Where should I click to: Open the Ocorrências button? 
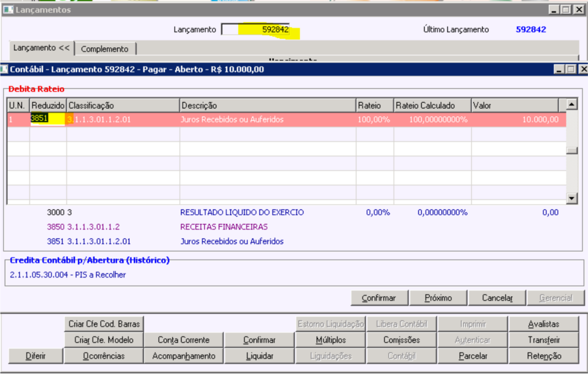click(104, 356)
